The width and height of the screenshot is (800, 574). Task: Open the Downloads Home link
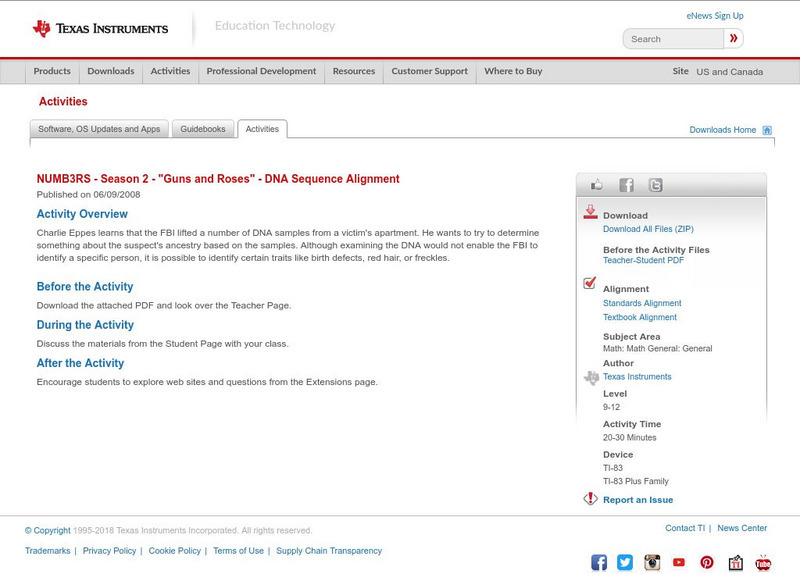click(x=722, y=130)
